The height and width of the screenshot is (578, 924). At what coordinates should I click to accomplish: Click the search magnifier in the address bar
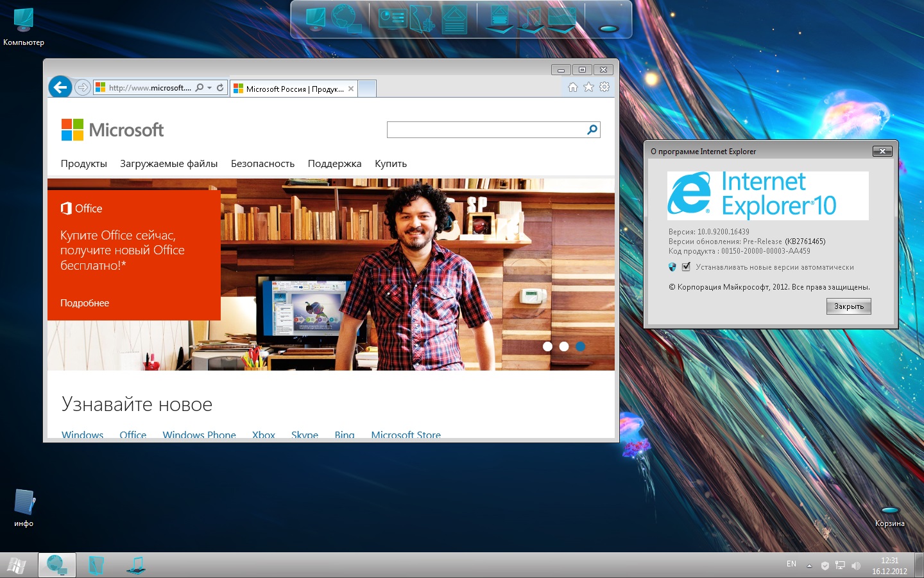200,87
